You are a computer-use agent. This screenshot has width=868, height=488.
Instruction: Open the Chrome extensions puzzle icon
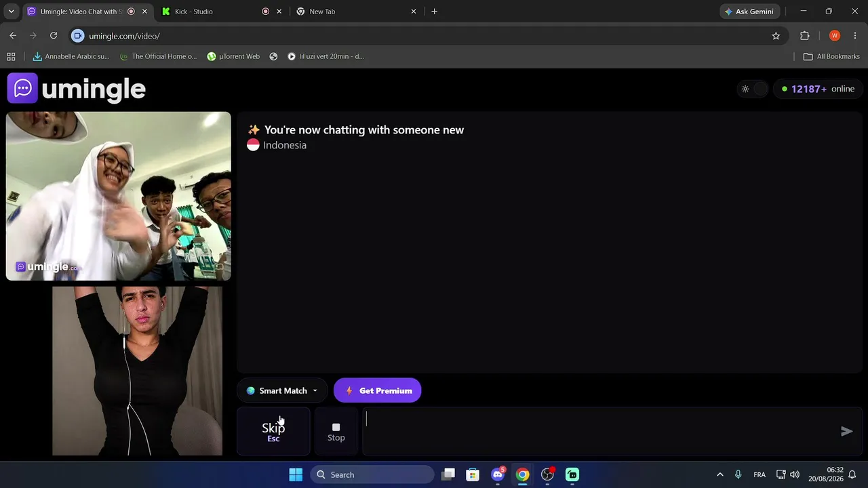[x=805, y=36]
